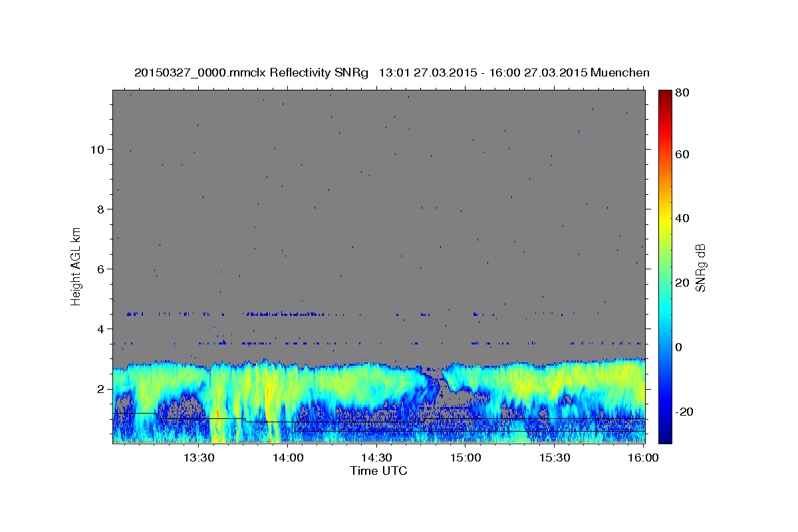Click the 'Height AGL km' axis label
The width and height of the screenshot is (798, 532).
click(76, 266)
